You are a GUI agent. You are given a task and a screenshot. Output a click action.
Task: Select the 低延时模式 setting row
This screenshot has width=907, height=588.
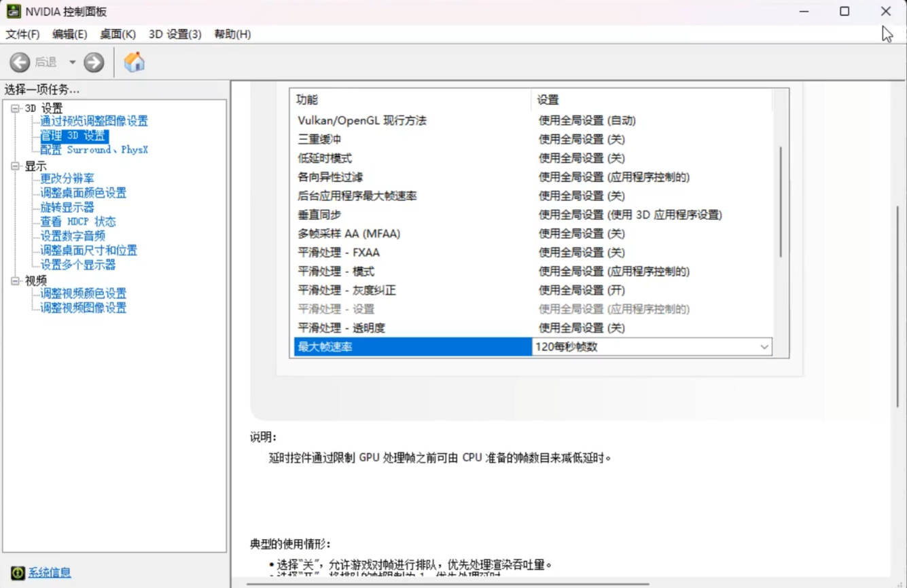tap(533, 158)
